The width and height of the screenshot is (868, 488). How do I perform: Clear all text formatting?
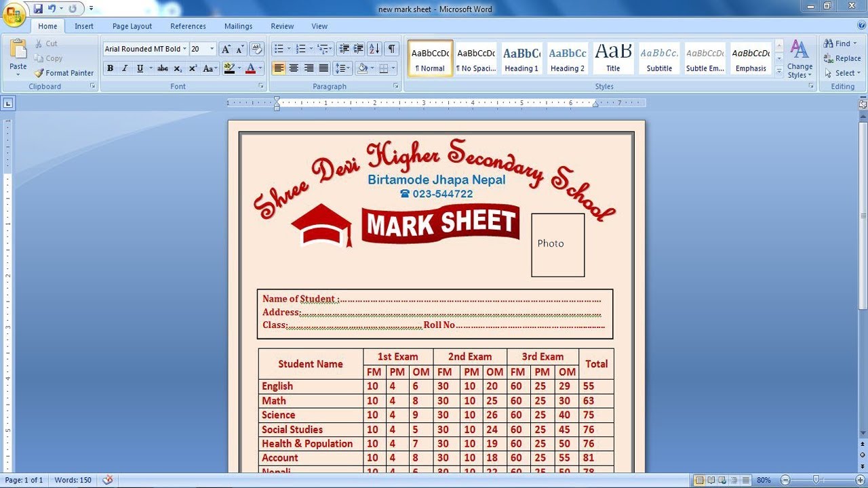pos(256,49)
